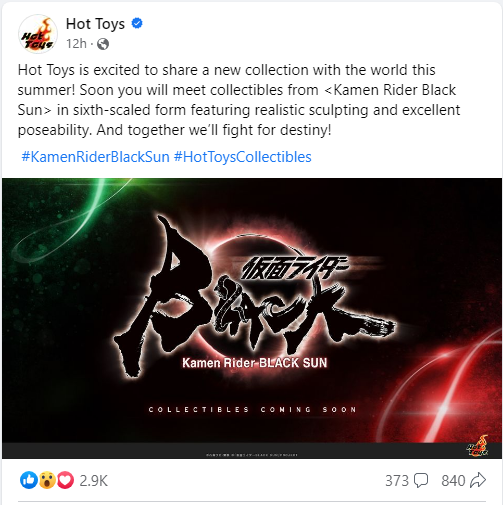The image size is (503, 505).
Task: Click the Collectibles Coming Soon text in the image
Action: 253,409
